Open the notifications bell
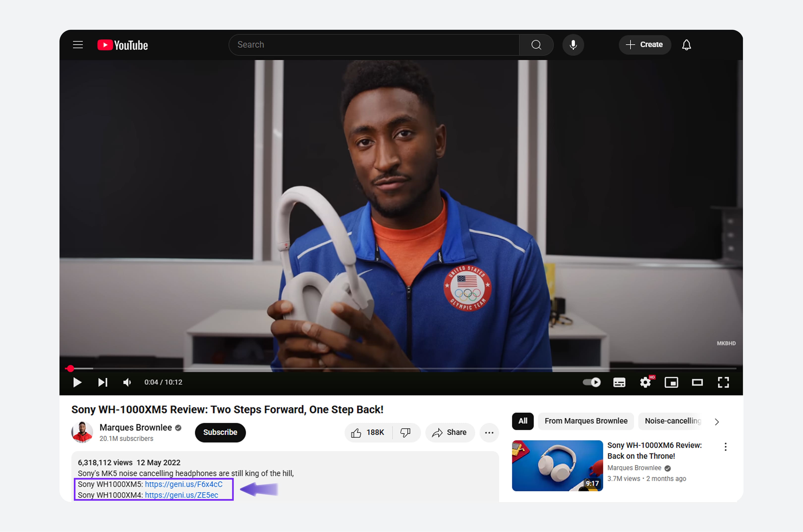The height and width of the screenshot is (532, 803). pos(686,45)
